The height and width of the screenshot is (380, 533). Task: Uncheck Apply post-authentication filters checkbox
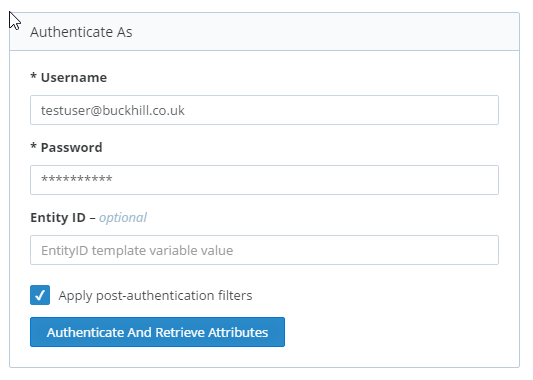click(40, 295)
